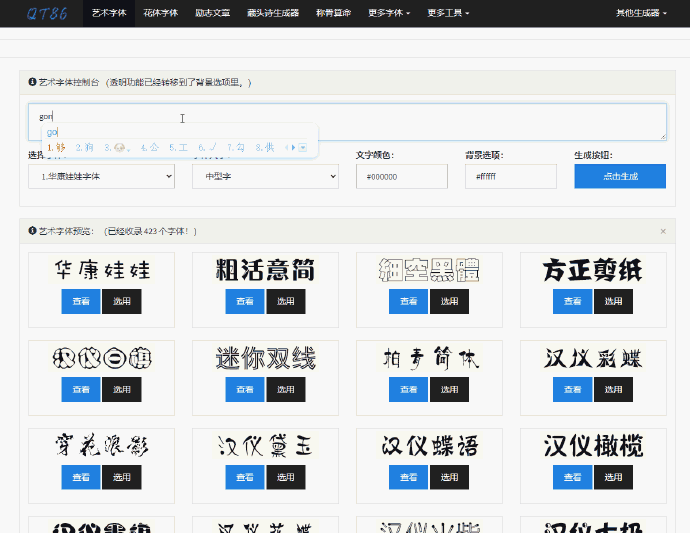Click the 华康娃娃 font preview image

(102, 270)
